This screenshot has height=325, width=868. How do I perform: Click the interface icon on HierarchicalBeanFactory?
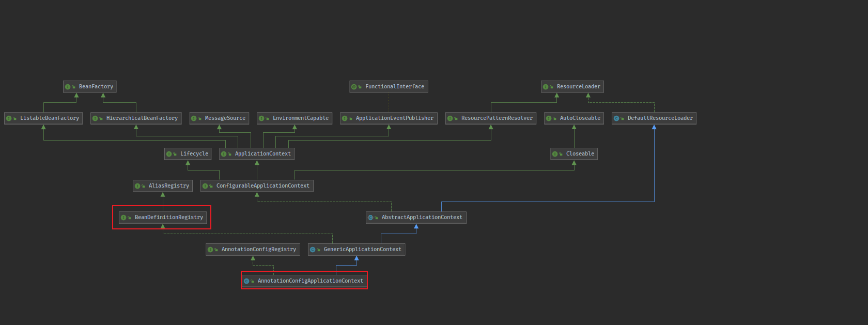tap(95, 118)
